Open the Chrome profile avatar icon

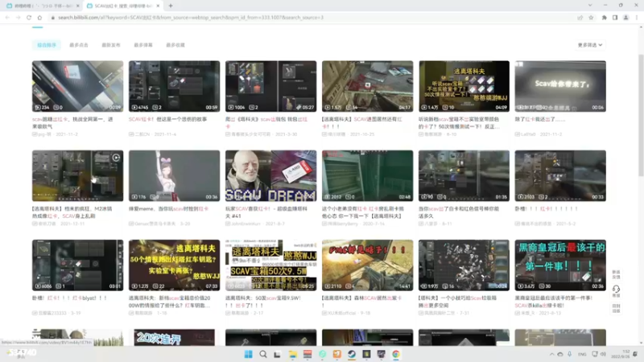(x=625, y=18)
